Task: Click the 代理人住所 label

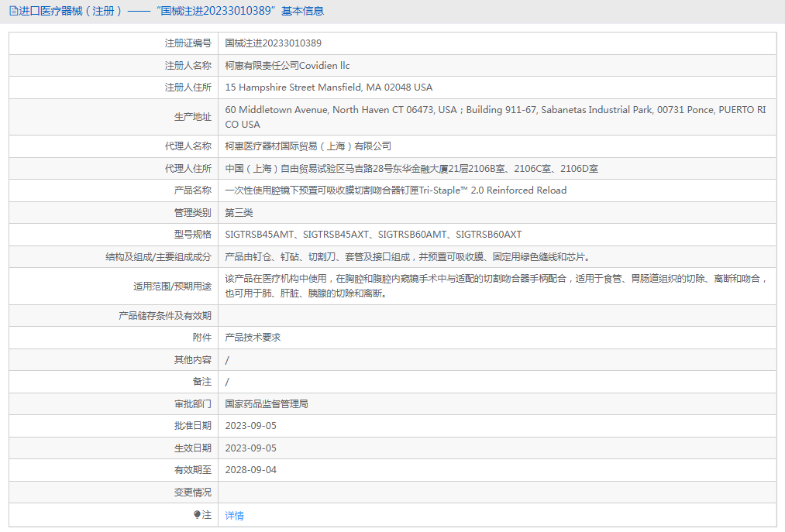Action: (188, 169)
